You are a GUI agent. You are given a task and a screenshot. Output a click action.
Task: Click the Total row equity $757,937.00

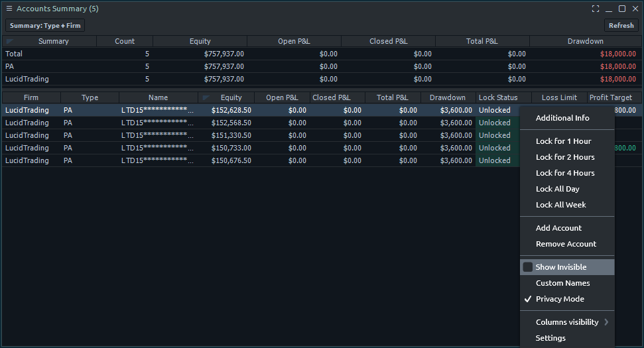click(224, 54)
